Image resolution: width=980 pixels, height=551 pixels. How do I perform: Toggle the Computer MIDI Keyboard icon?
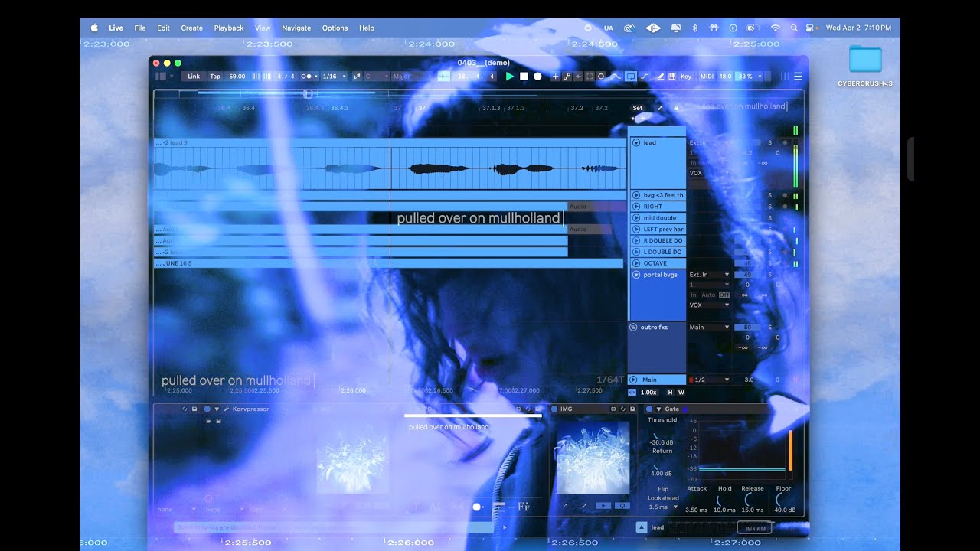672,77
